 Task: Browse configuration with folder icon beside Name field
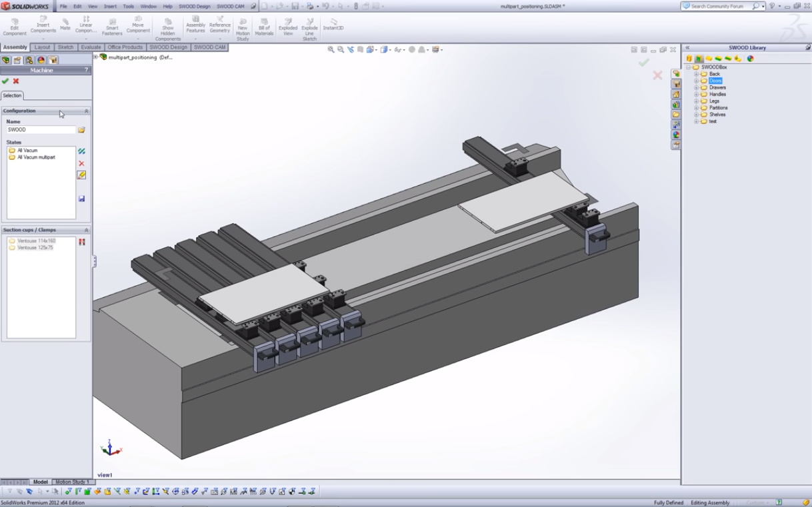(x=81, y=130)
